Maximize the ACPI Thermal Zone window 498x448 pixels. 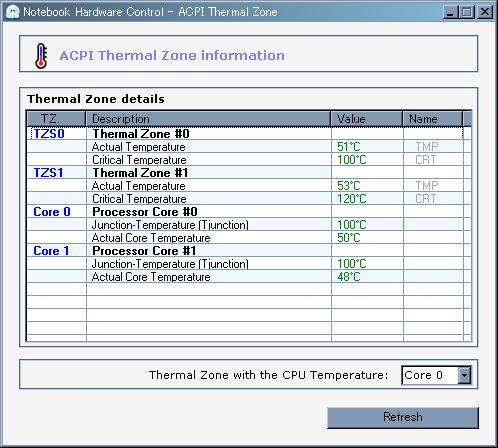click(x=466, y=12)
